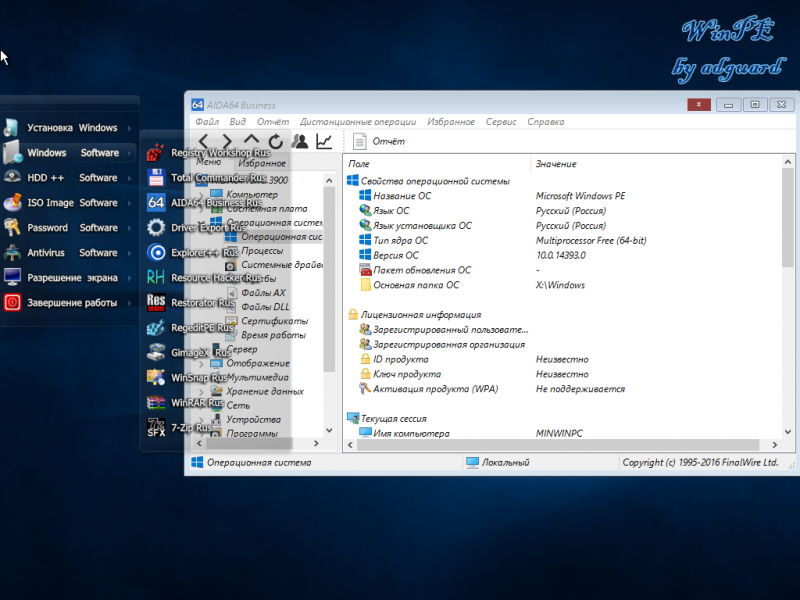Open Password Software submenu

(x=70, y=228)
